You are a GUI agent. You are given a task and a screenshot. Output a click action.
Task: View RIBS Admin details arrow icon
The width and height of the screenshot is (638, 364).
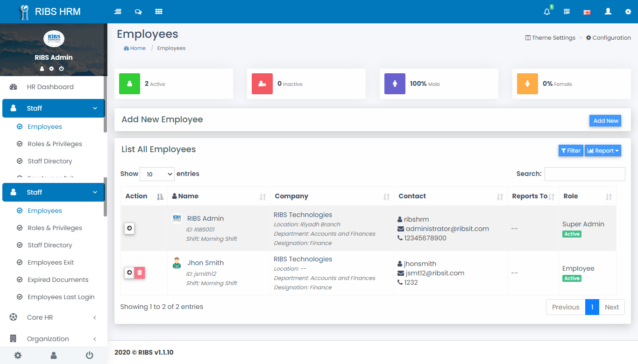pos(129,228)
